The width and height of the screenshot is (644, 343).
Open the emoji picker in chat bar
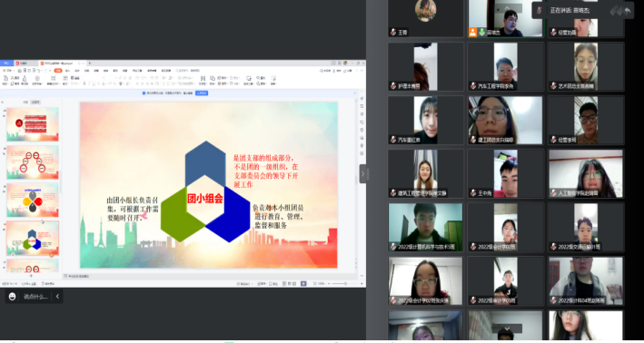13,296
